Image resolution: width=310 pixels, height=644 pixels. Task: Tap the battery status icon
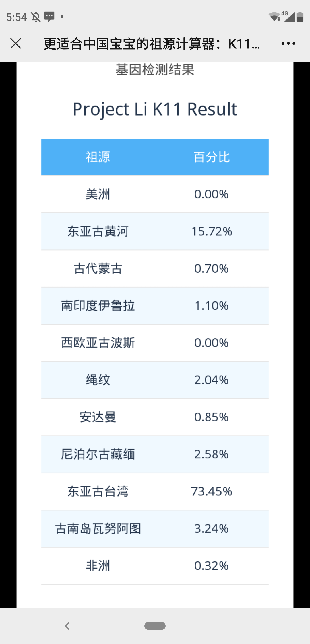click(300, 17)
